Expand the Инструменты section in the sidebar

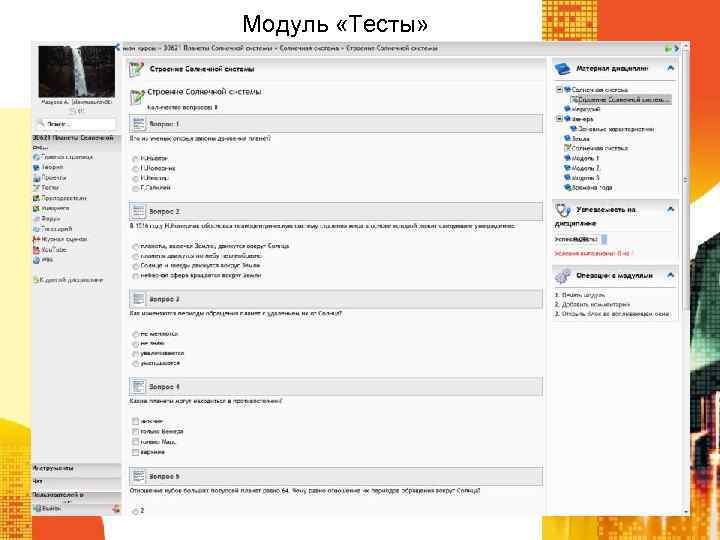pos(76,468)
